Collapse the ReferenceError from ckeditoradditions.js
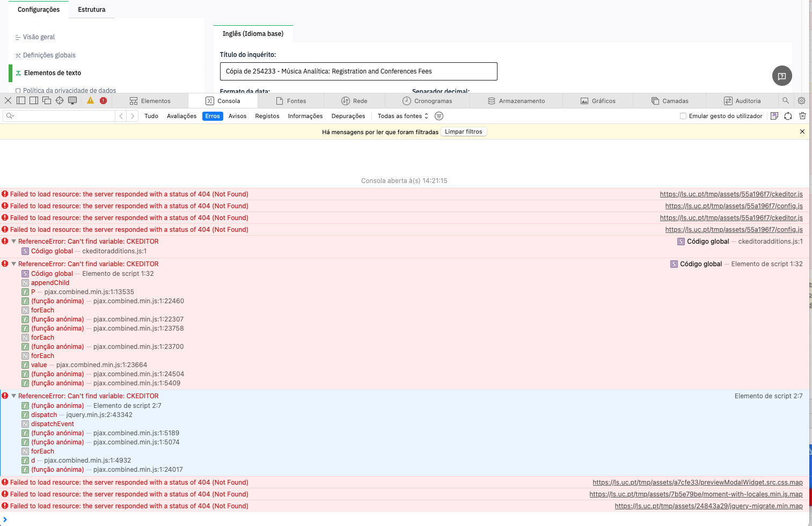The image size is (812, 526). pos(14,242)
